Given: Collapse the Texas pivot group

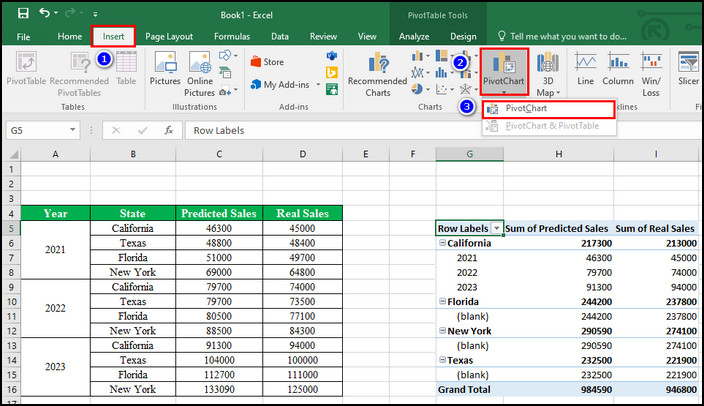Looking at the screenshot, I should tap(442, 360).
